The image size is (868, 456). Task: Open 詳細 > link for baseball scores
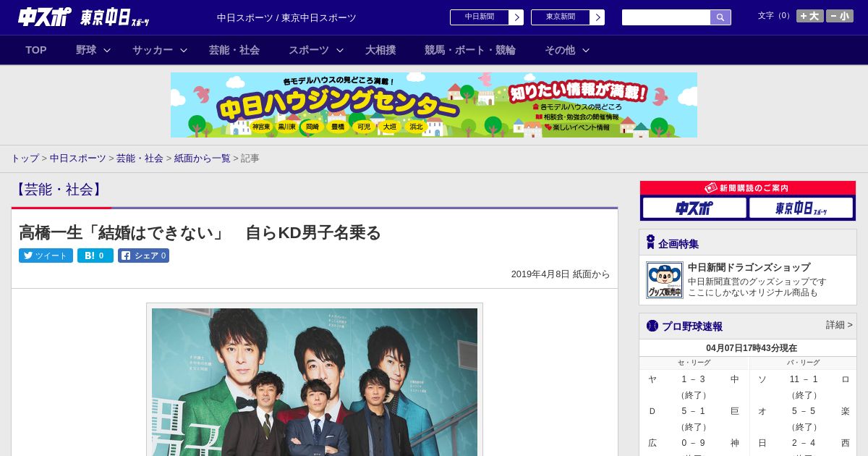(x=839, y=325)
